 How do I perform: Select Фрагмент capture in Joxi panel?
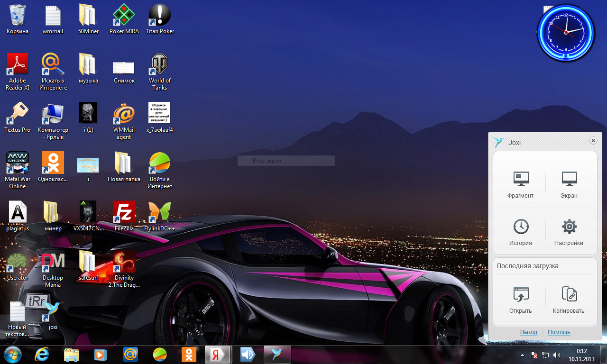(x=520, y=185)
